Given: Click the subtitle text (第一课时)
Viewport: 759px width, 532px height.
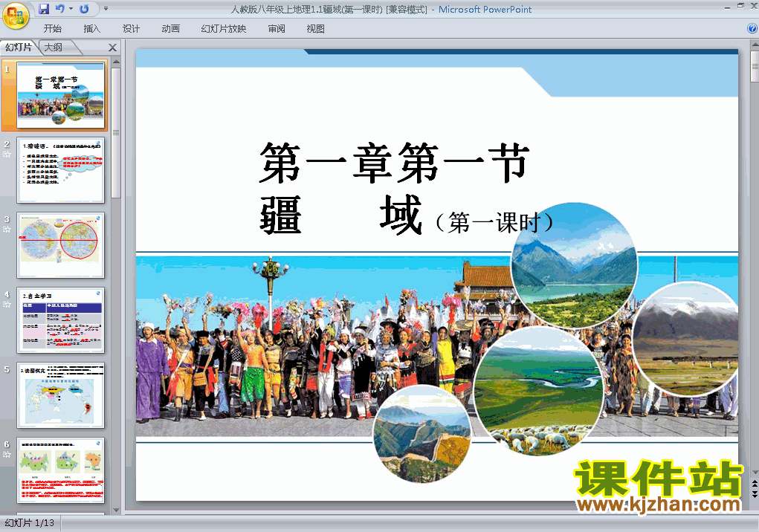Looking at the screenshot, I should click(x=494, y=222).
